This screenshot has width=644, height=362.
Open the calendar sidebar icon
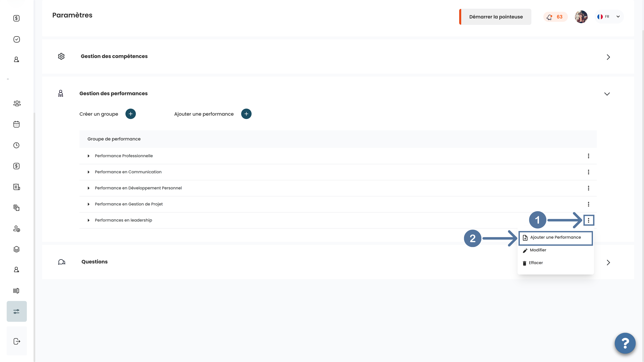17,124
